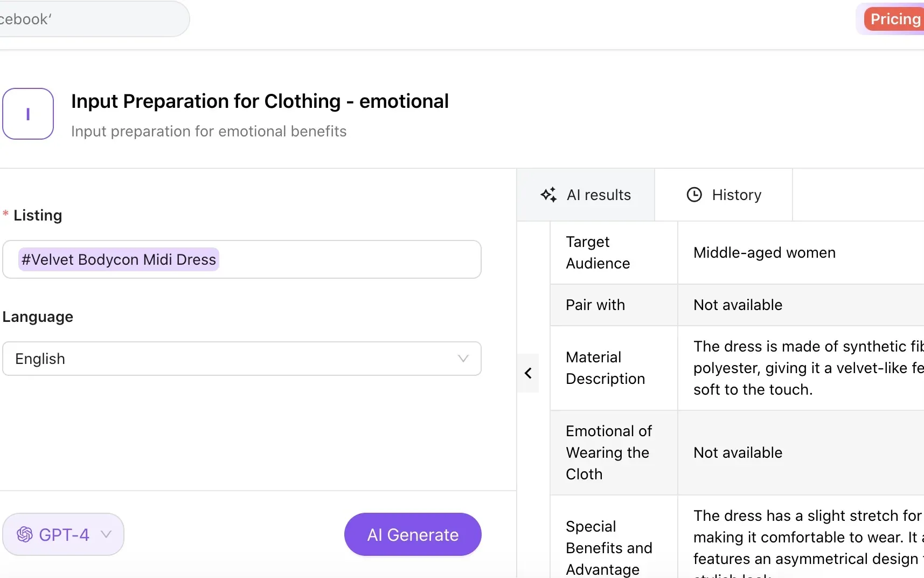924x578 pixels.
Task: Click the clock icon beside History
Action: 693,195
